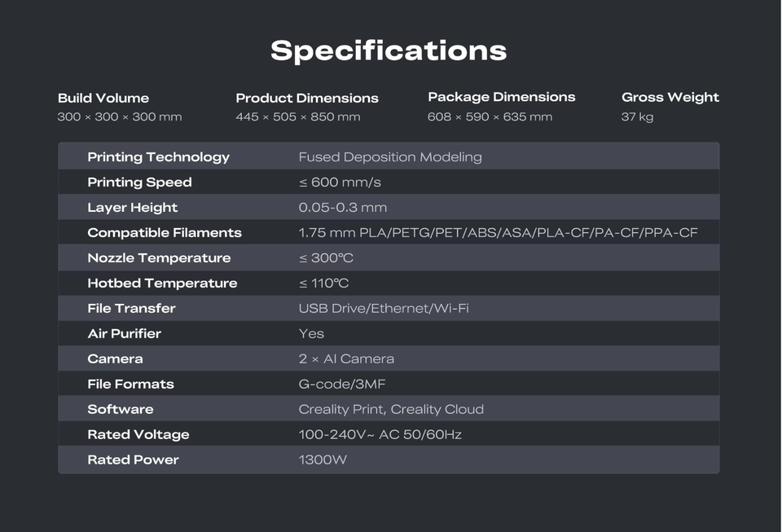
Task: Click the 37 kg weight value
Action: (x=638, y=117)
